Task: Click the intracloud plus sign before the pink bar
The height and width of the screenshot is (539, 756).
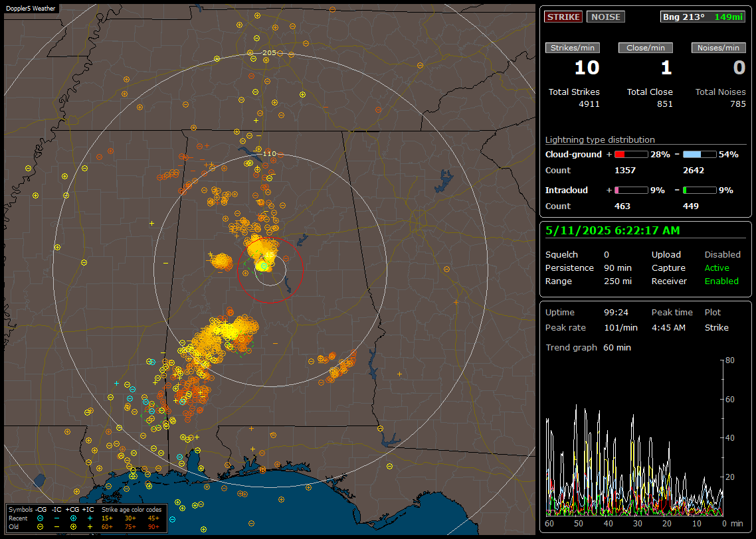Action: [x=609, y=191]
